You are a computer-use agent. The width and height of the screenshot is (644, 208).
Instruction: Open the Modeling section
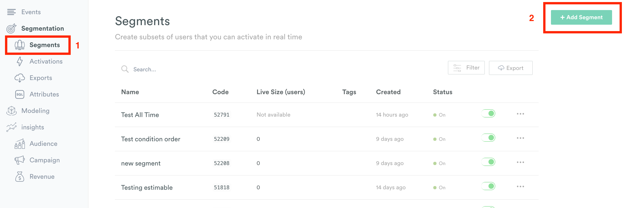coord(36,111)
